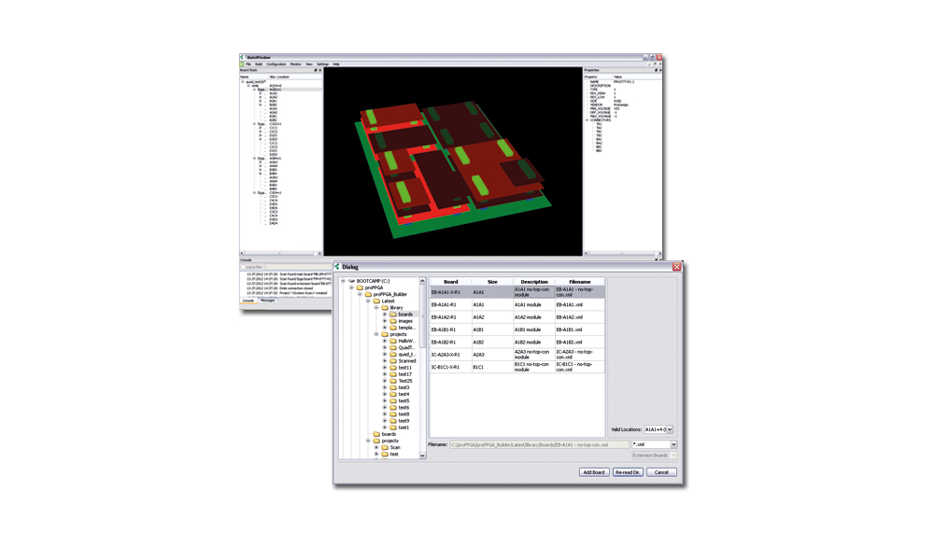Sort by the Description column header
This screenshot has width=934, height=560.
[x=533, y=282]
